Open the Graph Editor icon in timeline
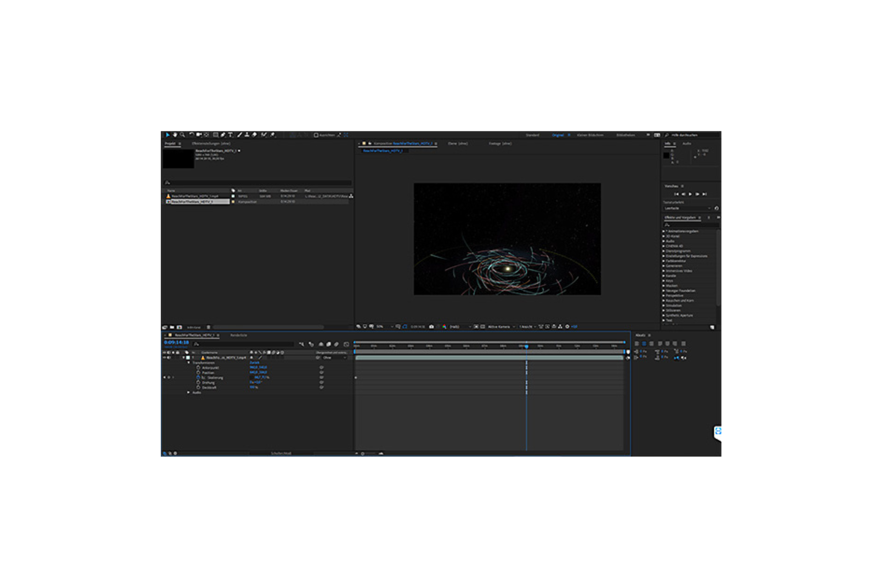Screen dimensions: 882x588 click(x=346, y=344)
